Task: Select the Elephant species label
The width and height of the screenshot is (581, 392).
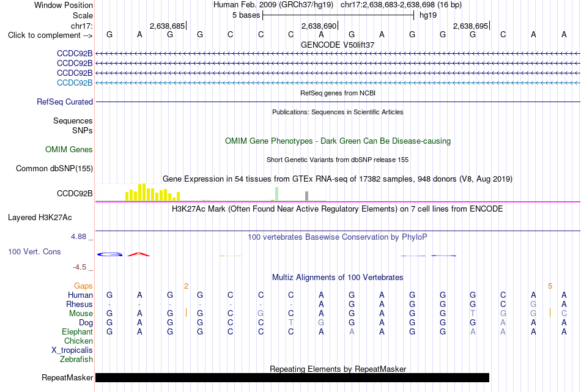Action: (x=77, y=331)
